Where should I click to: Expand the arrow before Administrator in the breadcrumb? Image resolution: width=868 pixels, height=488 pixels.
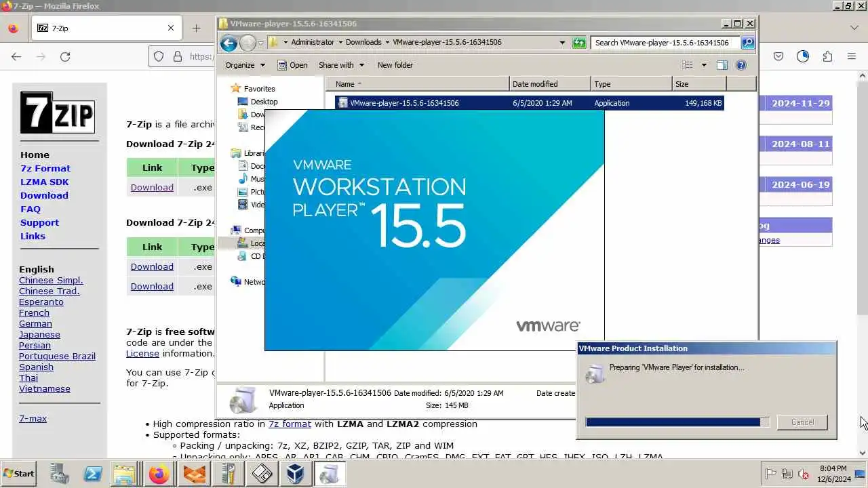(285, 42)
